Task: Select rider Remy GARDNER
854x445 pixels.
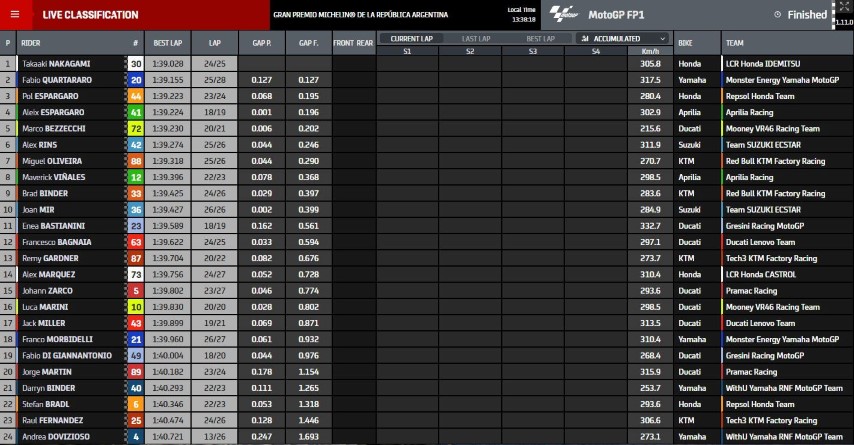Action: pyautogui.click(x=50, y=258)
